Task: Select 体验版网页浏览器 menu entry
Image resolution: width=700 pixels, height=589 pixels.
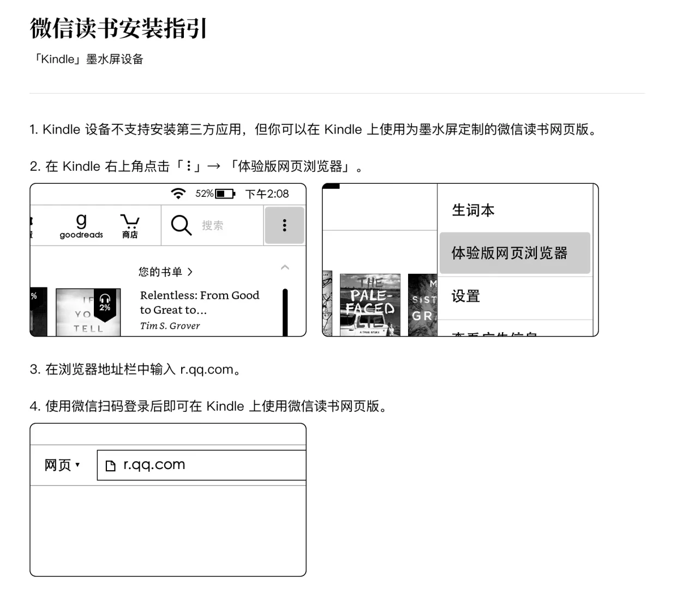Action: point(514,253)
